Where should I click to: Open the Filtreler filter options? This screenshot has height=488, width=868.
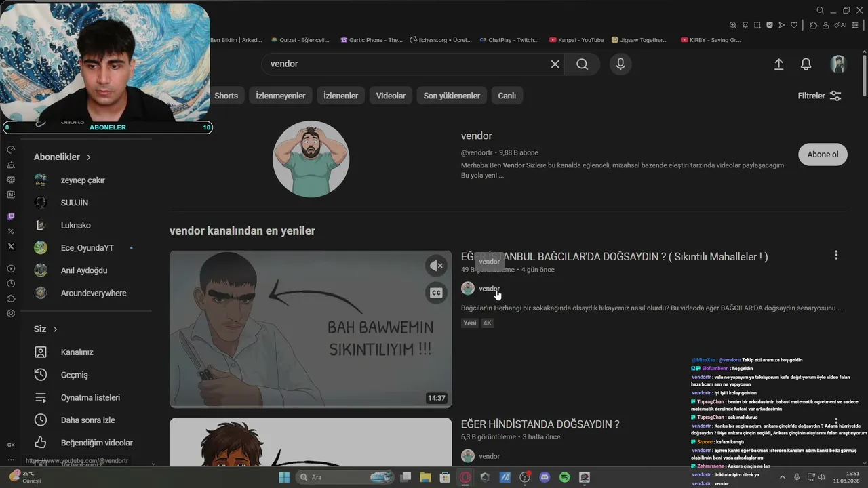coord(820,96)
